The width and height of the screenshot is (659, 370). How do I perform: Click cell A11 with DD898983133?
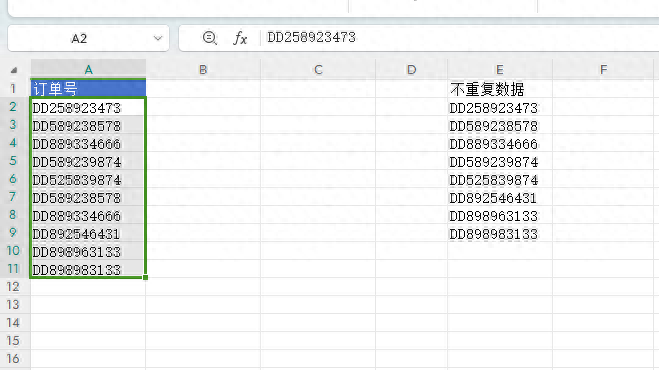(88, 270)
